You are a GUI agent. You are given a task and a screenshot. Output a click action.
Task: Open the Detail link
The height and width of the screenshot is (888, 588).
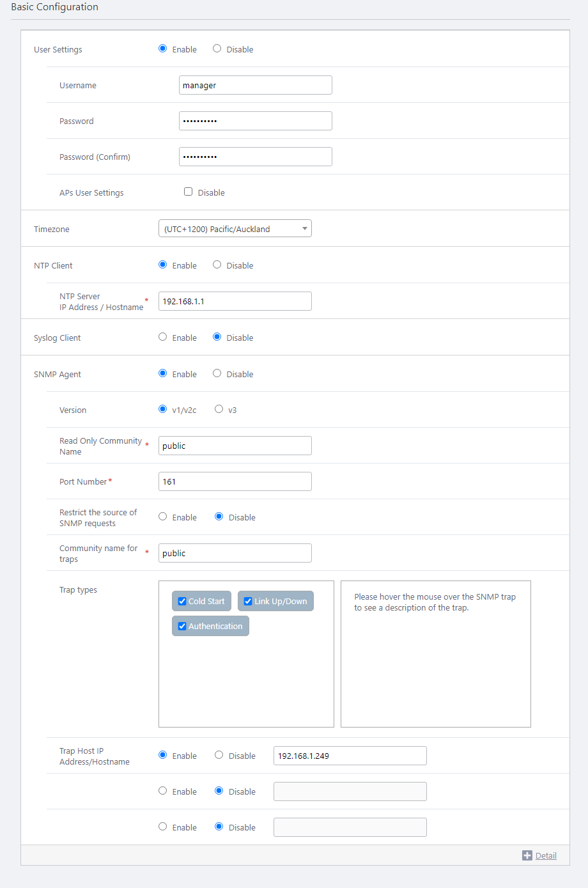(x=545, y=855)
